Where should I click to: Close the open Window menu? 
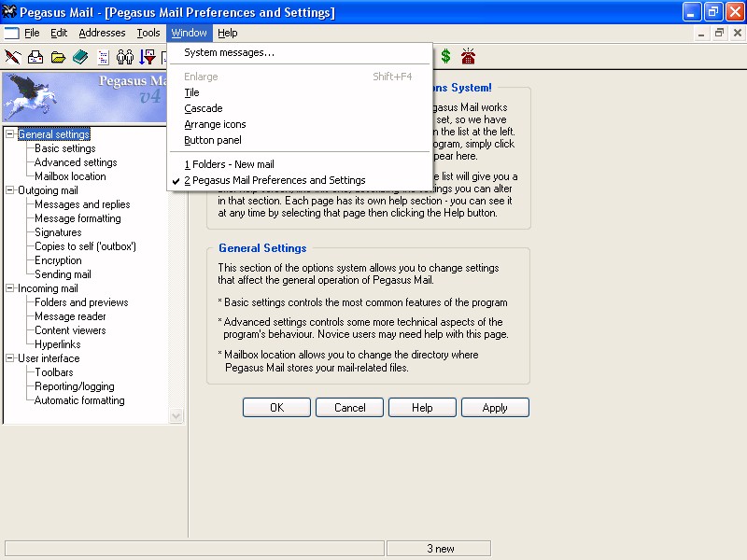click(190, 33)
